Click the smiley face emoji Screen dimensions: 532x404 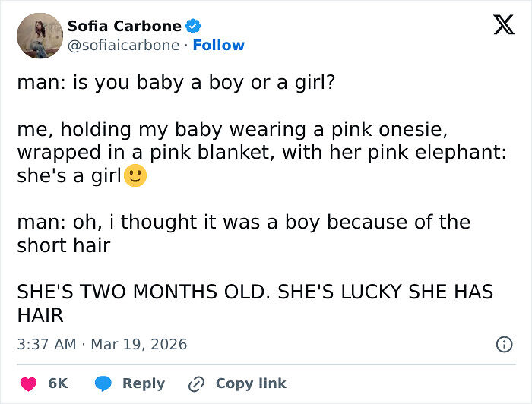(135, 176)
